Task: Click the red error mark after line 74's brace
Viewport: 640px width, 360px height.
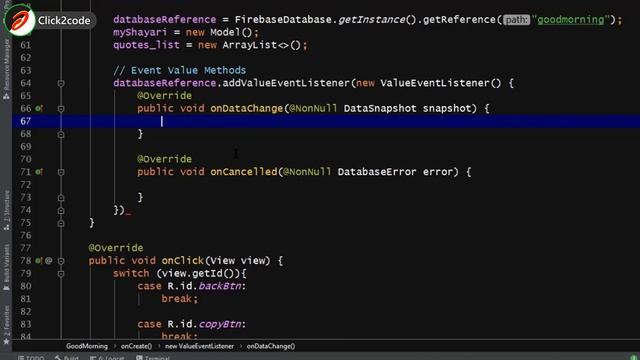Action: coord(129,212)
